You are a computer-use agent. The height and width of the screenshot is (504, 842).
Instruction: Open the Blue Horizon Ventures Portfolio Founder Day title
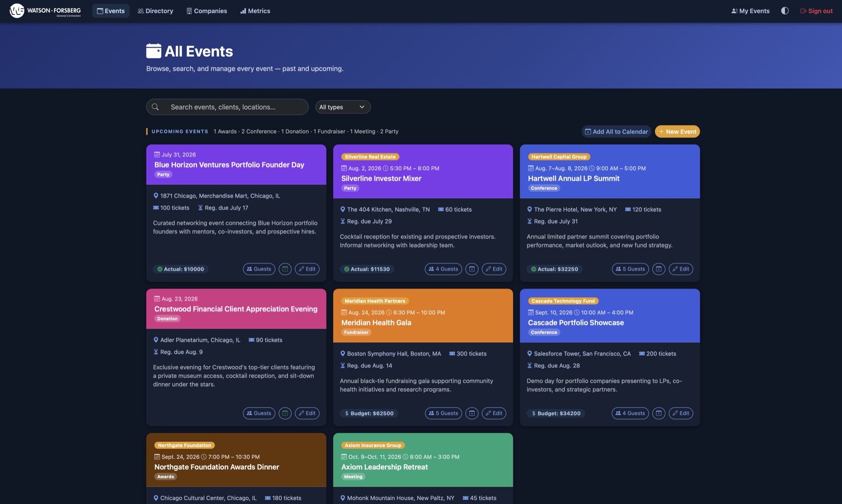pyautogui.click(x=229, y=165)
